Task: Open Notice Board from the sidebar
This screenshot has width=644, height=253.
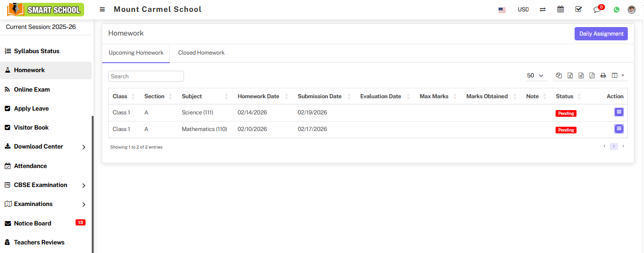Action: pyautogui.click(x=32, y=223)
